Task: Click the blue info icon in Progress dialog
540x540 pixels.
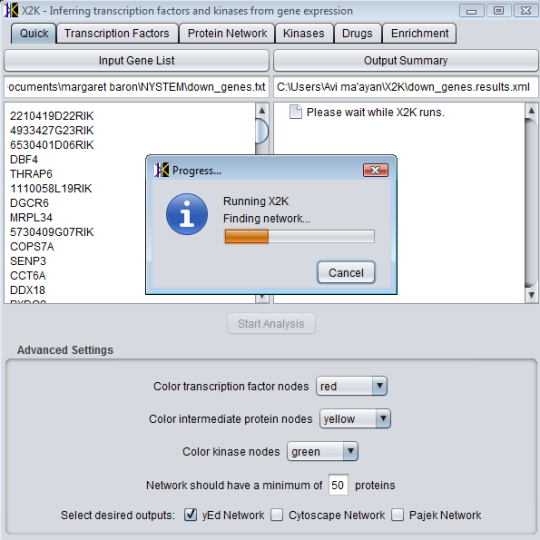Action: click(187, 214)
